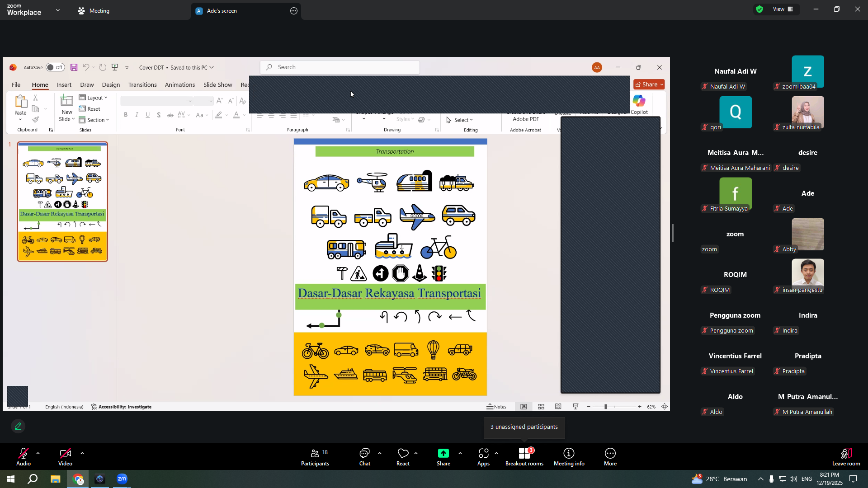
Task: Apply Strikethrough formatting
Action: coord(170,115)
